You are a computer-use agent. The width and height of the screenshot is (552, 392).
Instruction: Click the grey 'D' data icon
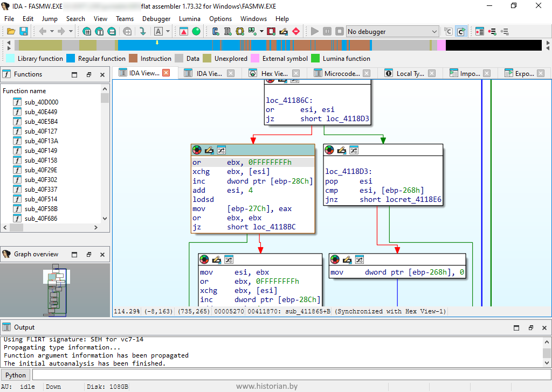(x=228, y=31)
